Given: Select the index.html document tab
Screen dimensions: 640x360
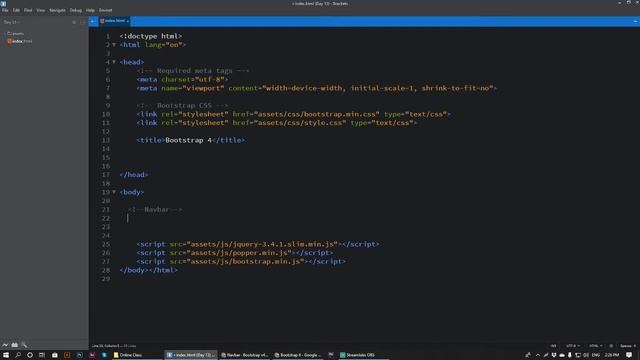Looking at the screenshot, I should pos(114,21).
